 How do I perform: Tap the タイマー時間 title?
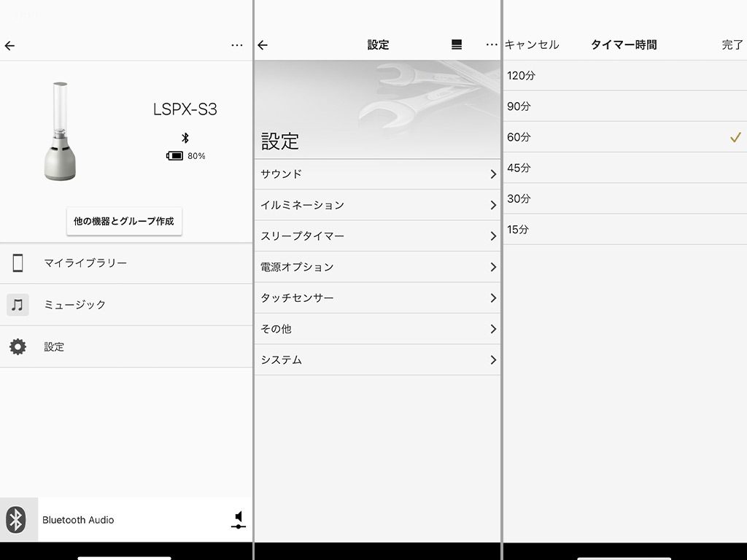(x=624, y=44)
